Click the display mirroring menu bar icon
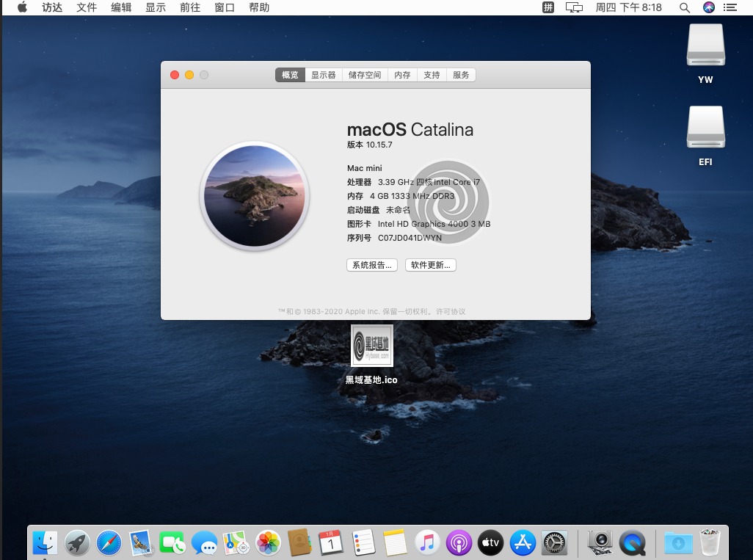The width and height of the screenshot is (753, 560). coord(574,7)
